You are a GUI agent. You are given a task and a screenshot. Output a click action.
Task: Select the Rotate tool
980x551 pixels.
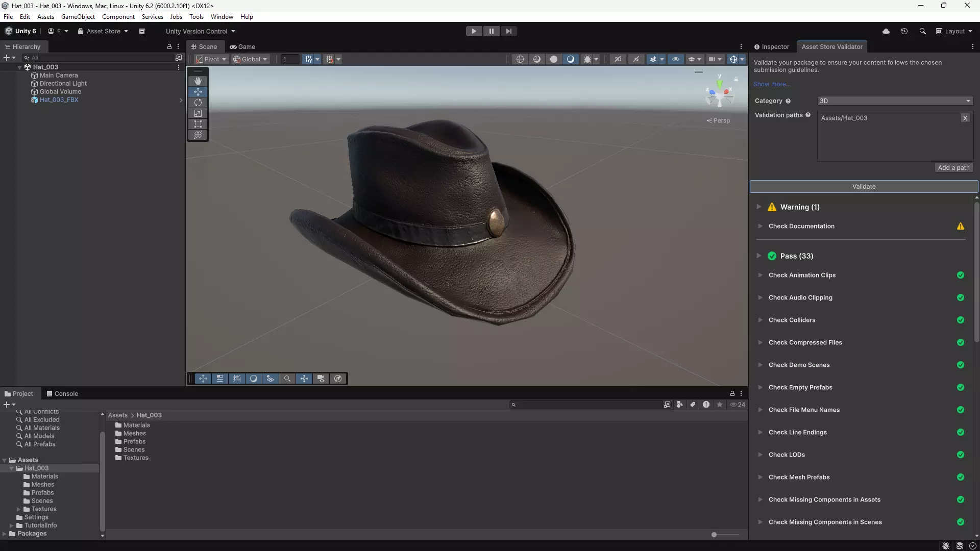198,103
